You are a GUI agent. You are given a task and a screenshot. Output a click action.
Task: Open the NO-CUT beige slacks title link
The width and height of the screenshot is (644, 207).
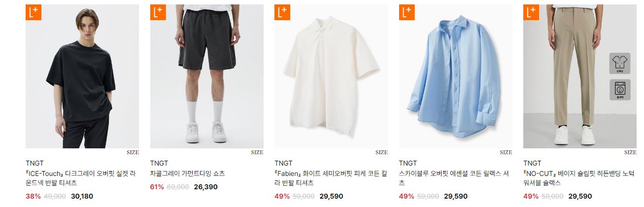579,178
